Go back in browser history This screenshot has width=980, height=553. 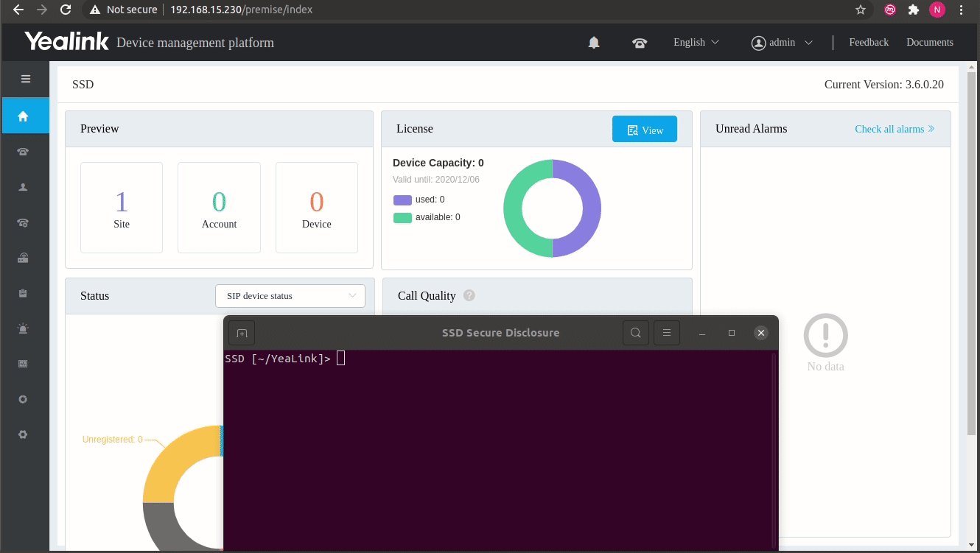coord(18,10)
